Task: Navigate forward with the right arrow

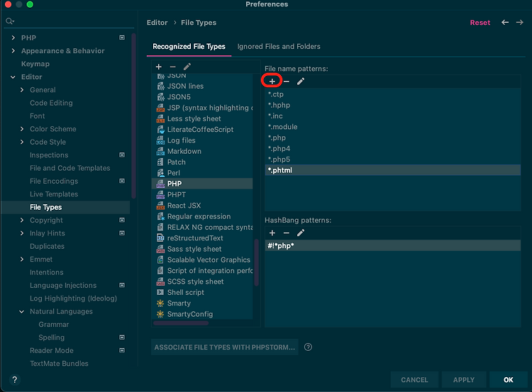Action: (x=519, y=23)
